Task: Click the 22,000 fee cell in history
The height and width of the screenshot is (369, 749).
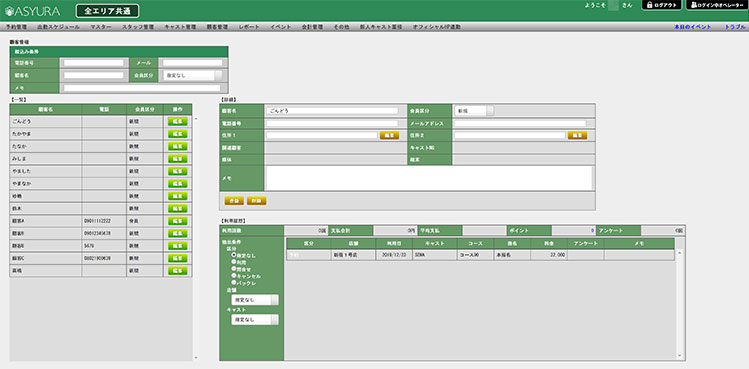Action: click(x=549, y=255)
